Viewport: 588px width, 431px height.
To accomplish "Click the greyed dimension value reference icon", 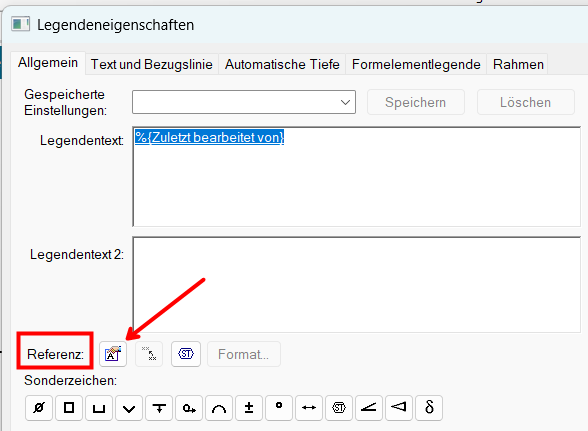I will point(149,354).
